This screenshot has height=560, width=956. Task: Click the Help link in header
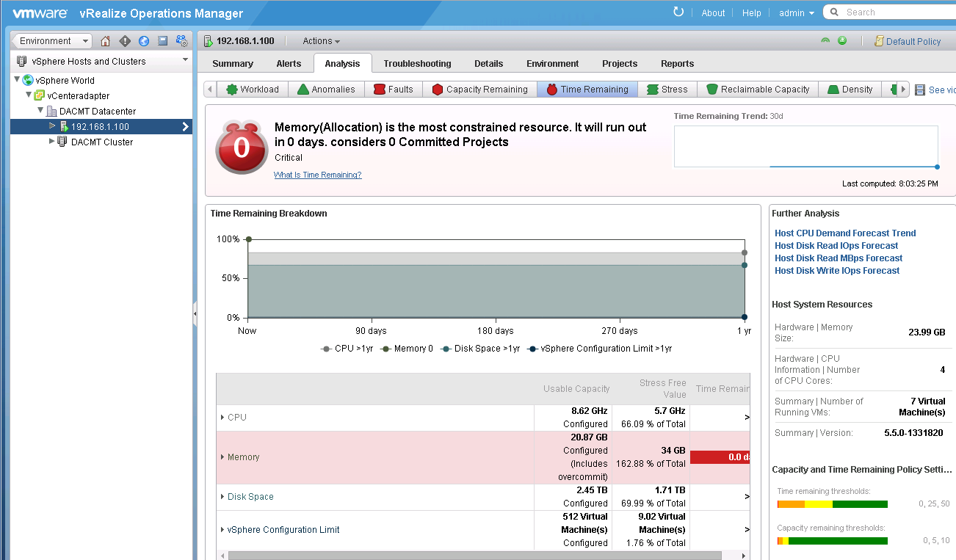752,12
